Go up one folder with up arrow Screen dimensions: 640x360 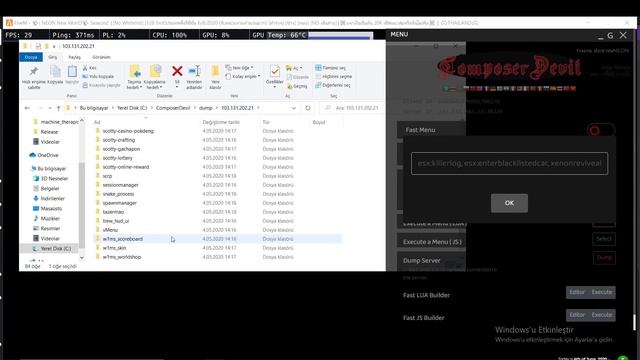point(58,108)
